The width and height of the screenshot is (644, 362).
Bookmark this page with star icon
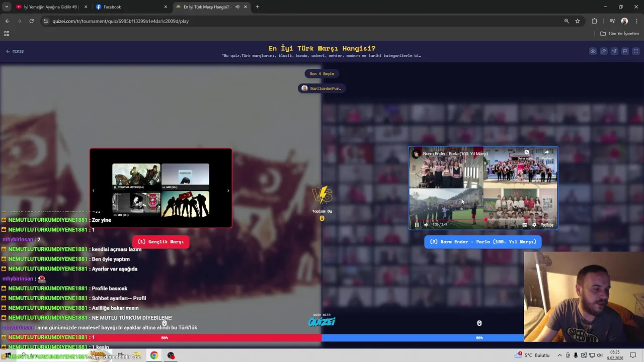point(578,21)
